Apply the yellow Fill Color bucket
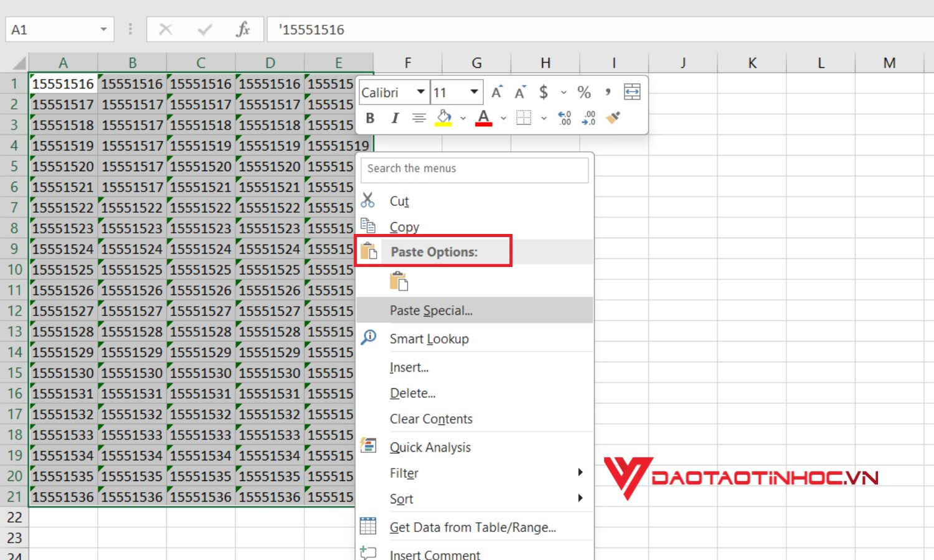Screen dimensions: 934x560 (443, 118)
